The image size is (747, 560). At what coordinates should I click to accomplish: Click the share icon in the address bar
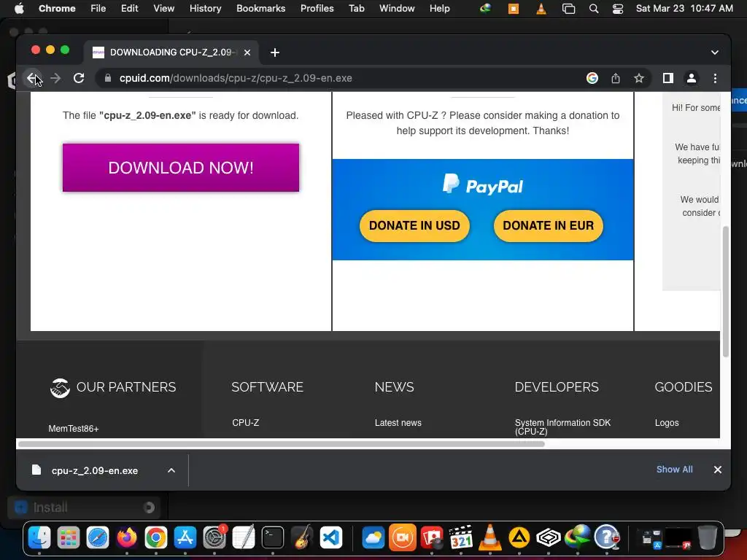616,78
